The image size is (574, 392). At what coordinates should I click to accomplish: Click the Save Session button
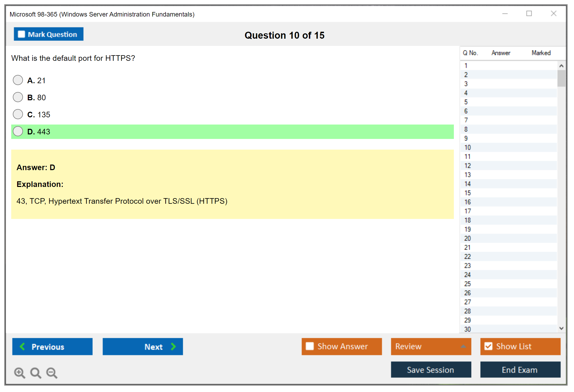click(x=431, y=370)
